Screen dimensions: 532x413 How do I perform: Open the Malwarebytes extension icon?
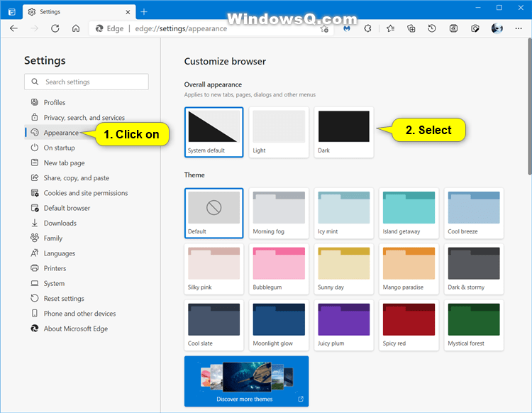point(346,28)
